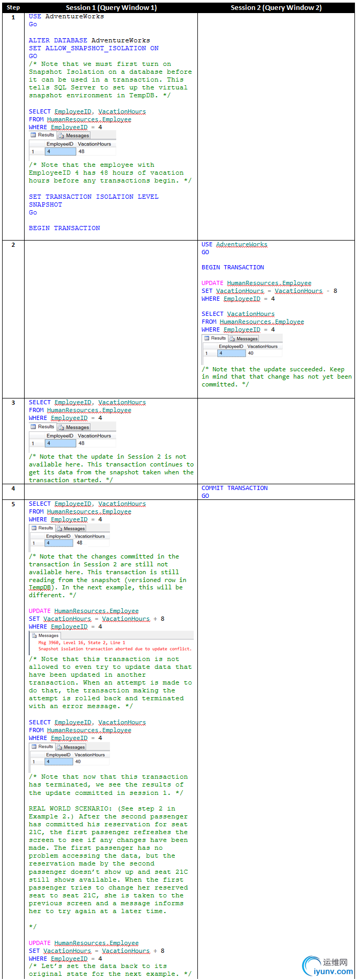The height and width of the screenshot is (980, 356).
Task: Click 'COMMIT TRANSACTION' in step 4
Action: [235, 488]
